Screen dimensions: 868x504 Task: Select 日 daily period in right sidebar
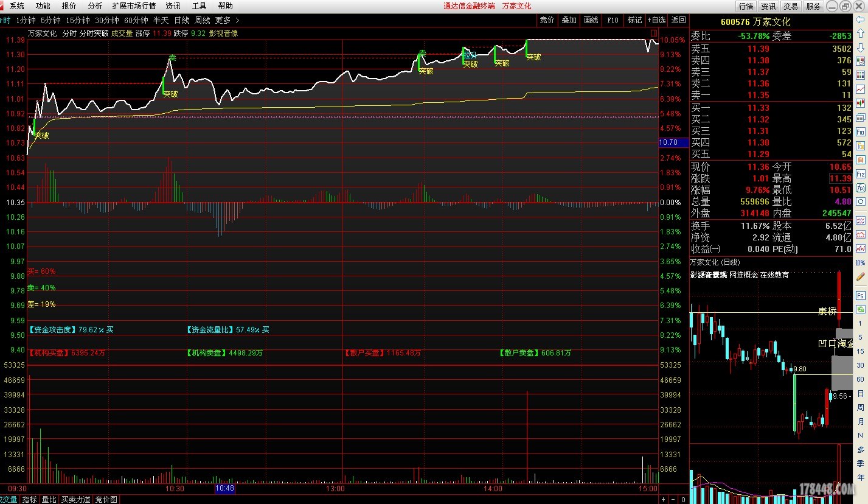(861, 393)
